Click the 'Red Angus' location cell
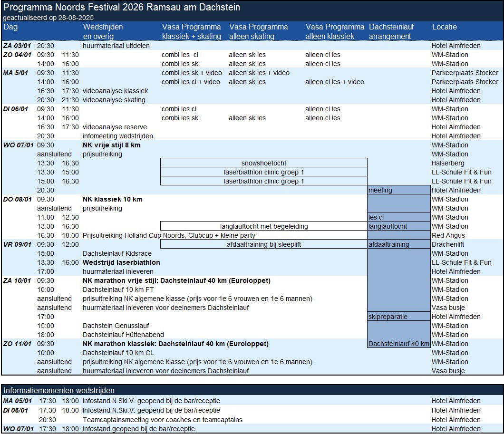This screenshot has height=434, width=504. 448,235
